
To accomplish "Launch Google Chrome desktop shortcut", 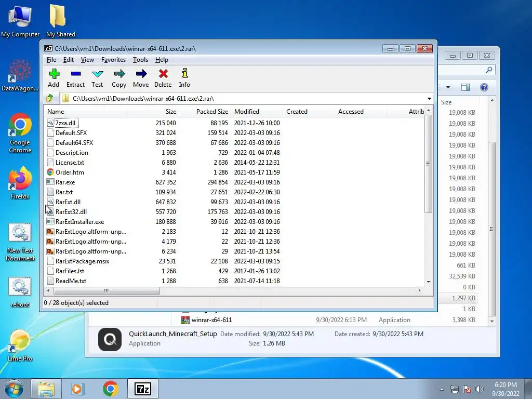I will tap(20, 133).
